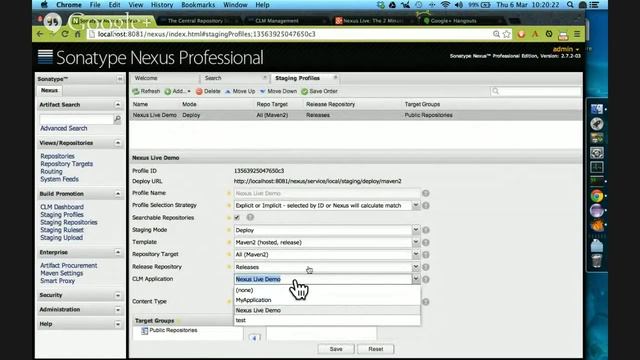Open the Add... staging profile menu
Viewport: 640px width, 360px height.
point(178,91)
